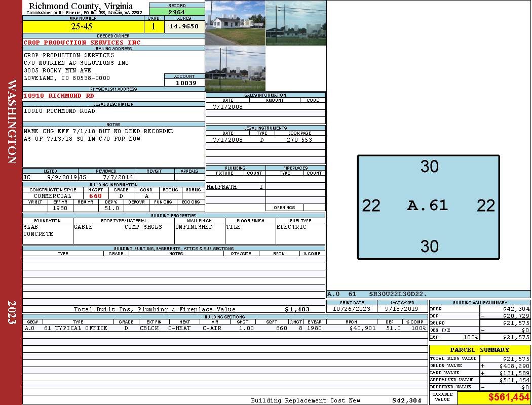
Task: Open the top-right utility pole property photo
Action: tap(296, 23)
